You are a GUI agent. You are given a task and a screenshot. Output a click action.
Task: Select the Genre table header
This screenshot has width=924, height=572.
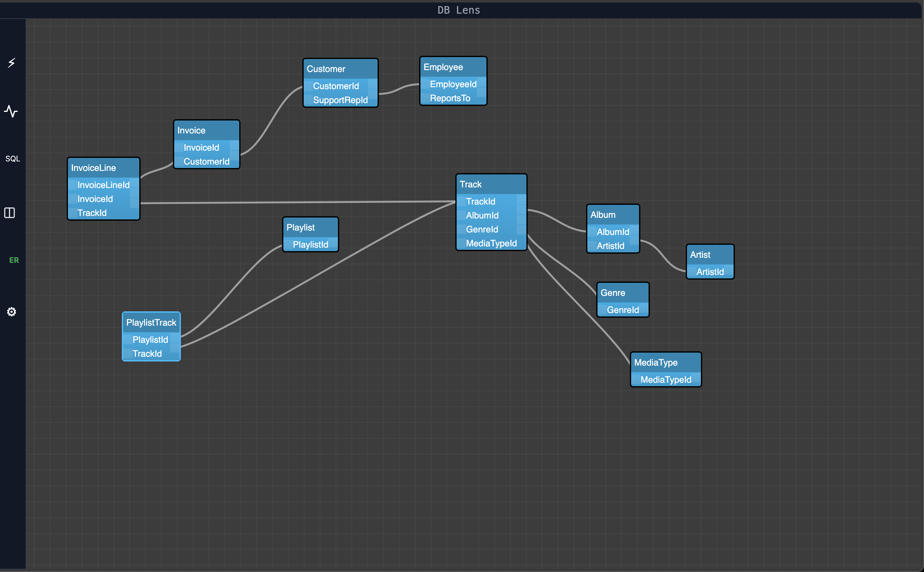(623, 293)
